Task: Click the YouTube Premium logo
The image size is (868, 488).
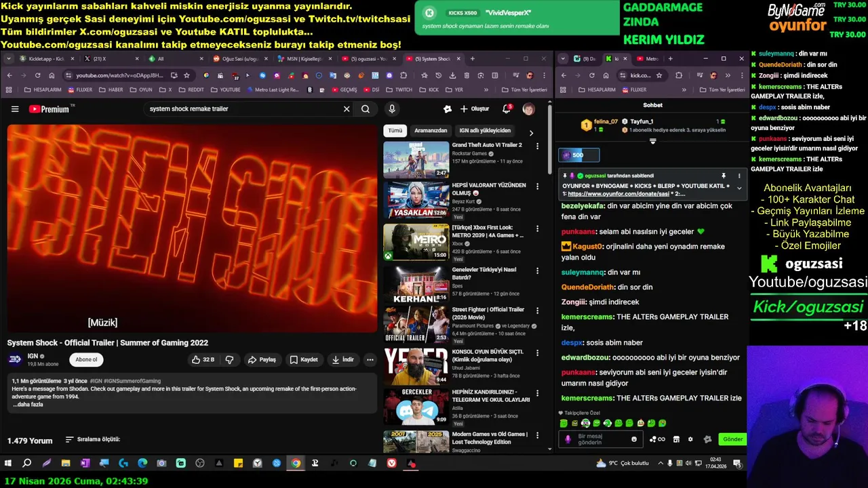Action: point(50,109)
